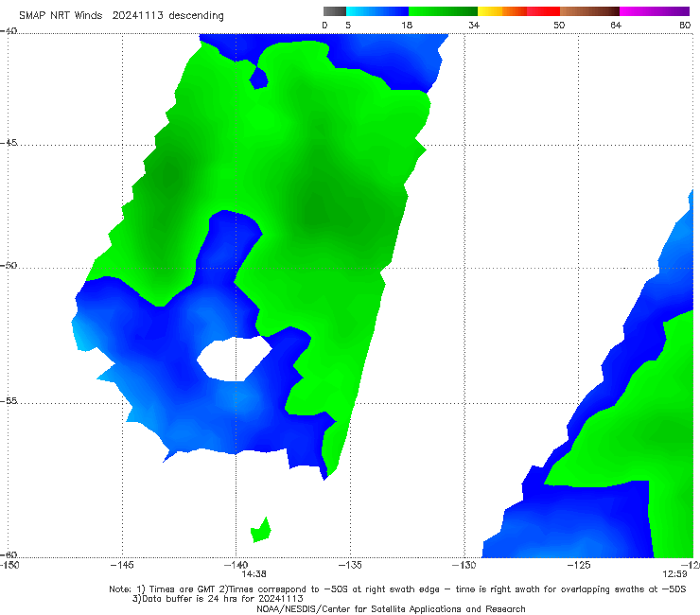
Task: Click the red segment of the color bar
Action: 543,11
